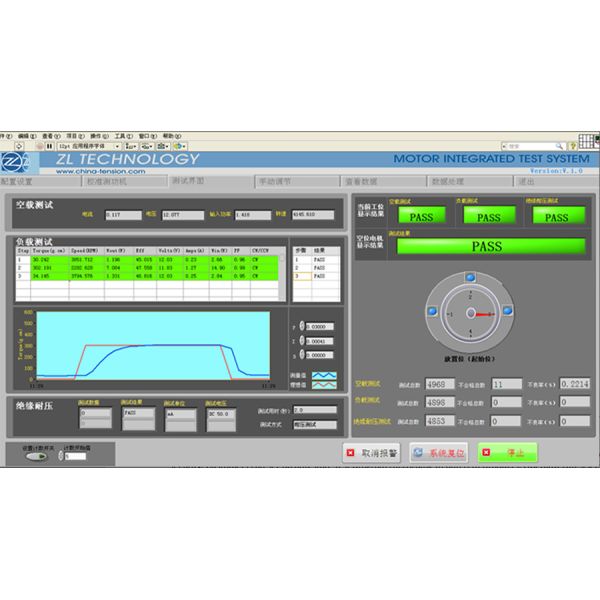
Task: Click the ZL Technology logo
Action: (x=12, y=161)
